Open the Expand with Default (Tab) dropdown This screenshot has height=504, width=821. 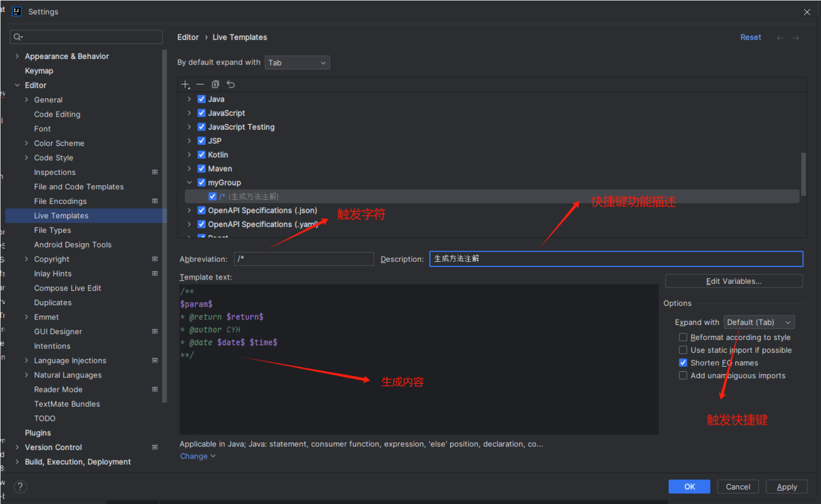point(759,322)
